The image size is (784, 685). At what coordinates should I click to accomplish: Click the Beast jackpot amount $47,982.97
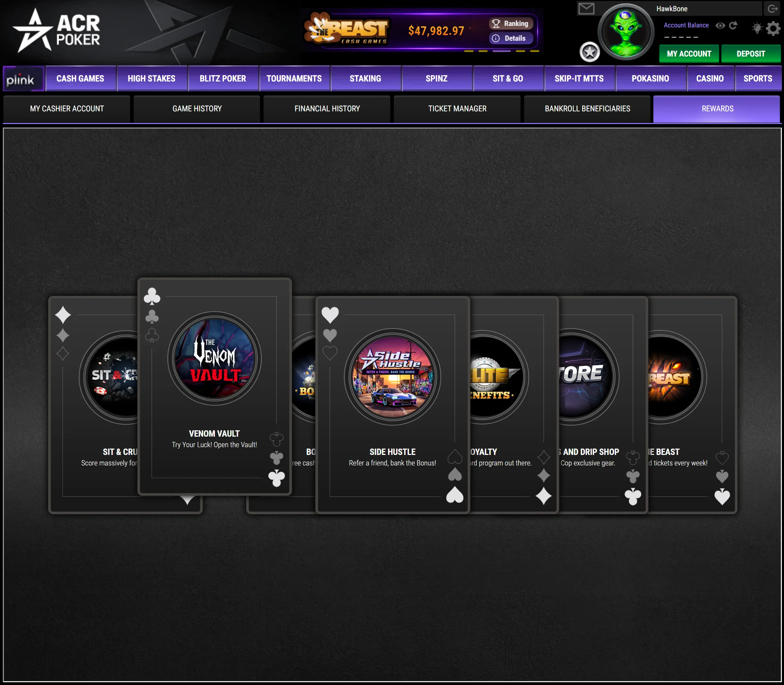pos(436,31)
